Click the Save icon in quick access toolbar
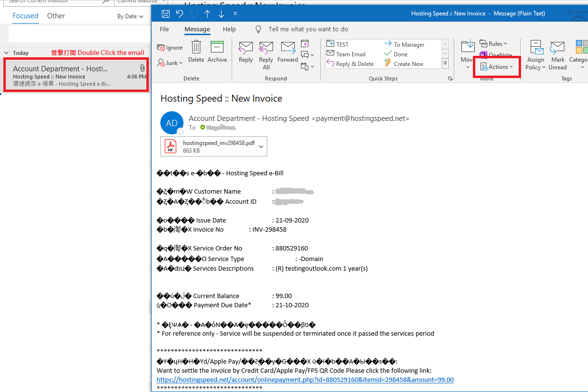Image resolution: width=588 pixels, height=392 pixels. click(x=166, y=13)
